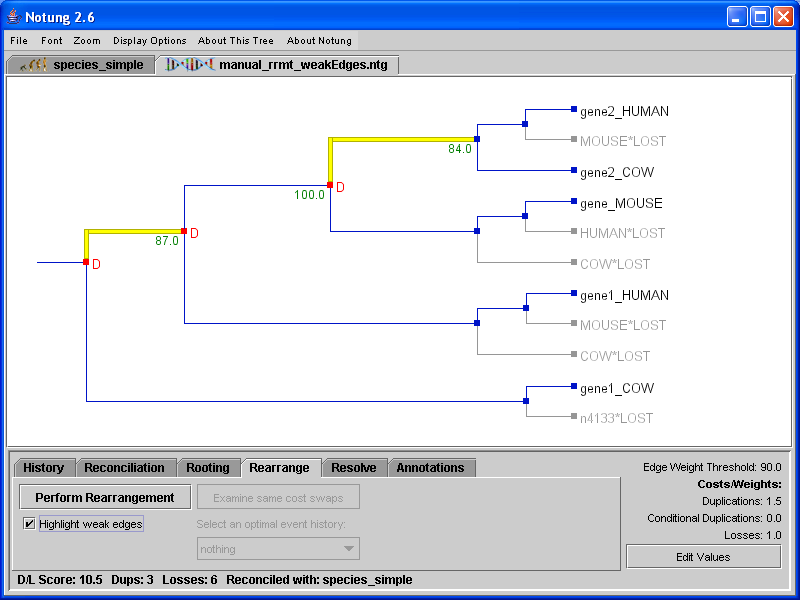This screenshot has height=600, width=800.
Task: Click the red duplication node labeled 87.0
Action: pos(184,231)
